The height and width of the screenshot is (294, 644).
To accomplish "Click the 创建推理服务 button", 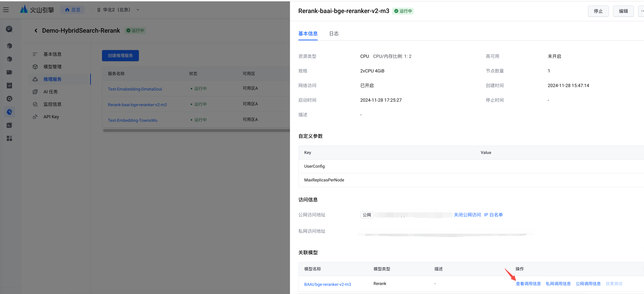I will [x=120, y=55].
